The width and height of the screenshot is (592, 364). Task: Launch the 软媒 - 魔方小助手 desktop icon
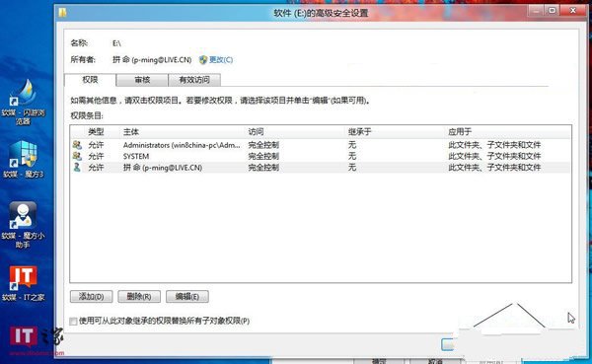pyautogui.click(x=24, y=225)
